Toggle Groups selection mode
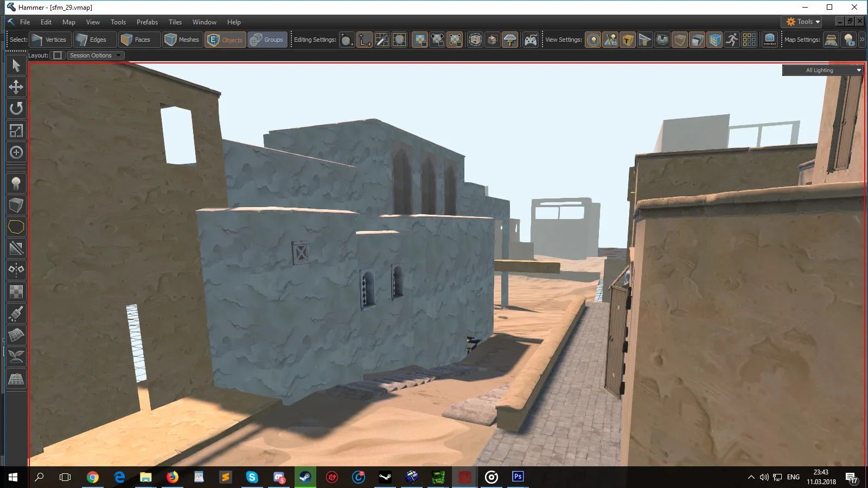Image resolution: width=868 pixels, height=488 pixels. point(267,40)
